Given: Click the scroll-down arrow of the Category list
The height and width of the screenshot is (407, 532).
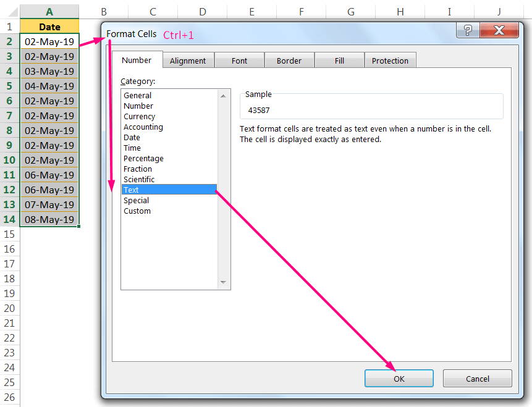Looking at the screenshot, I should pyautogui.click(x=222, y=282).
